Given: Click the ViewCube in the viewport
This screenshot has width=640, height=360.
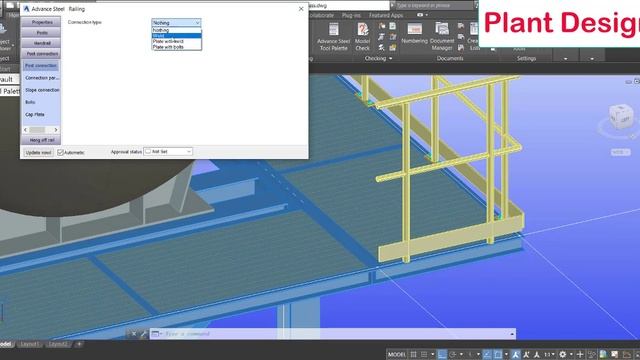Looking at the screenshot, I should pyautogui.click(x=620, y=118).
